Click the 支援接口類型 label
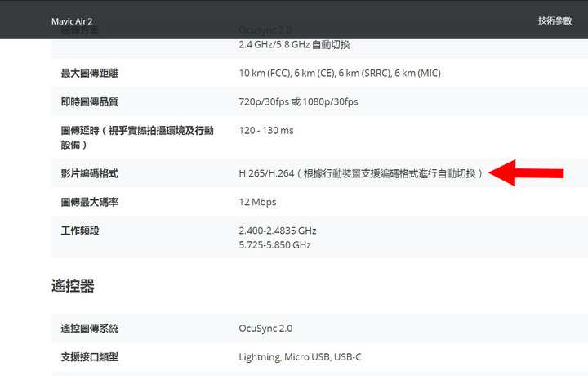Image resolution: width=588 pixels, height=376 pixels. pyautogui.click(x=90, y=357)
